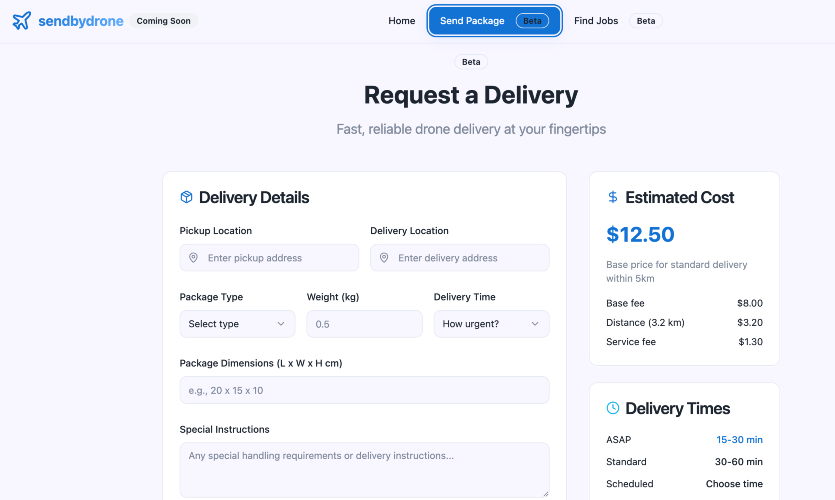
Task: Click the Beta badge next to Find Jobs
Action: pos(646,21)
